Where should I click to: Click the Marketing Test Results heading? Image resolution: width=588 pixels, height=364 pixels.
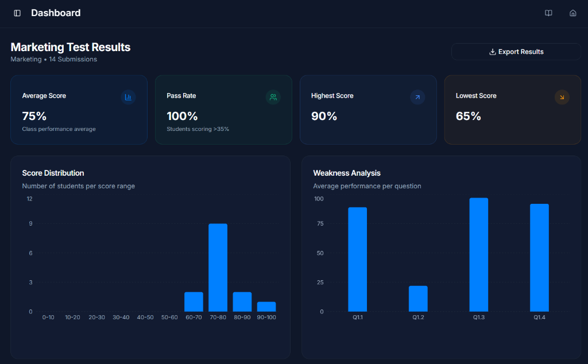[71, 47]
